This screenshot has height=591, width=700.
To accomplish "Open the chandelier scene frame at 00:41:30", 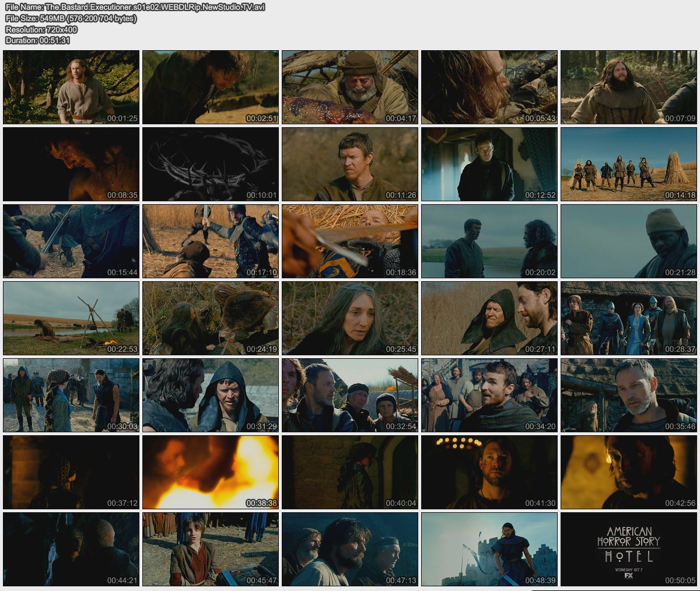I will [489, 472].
